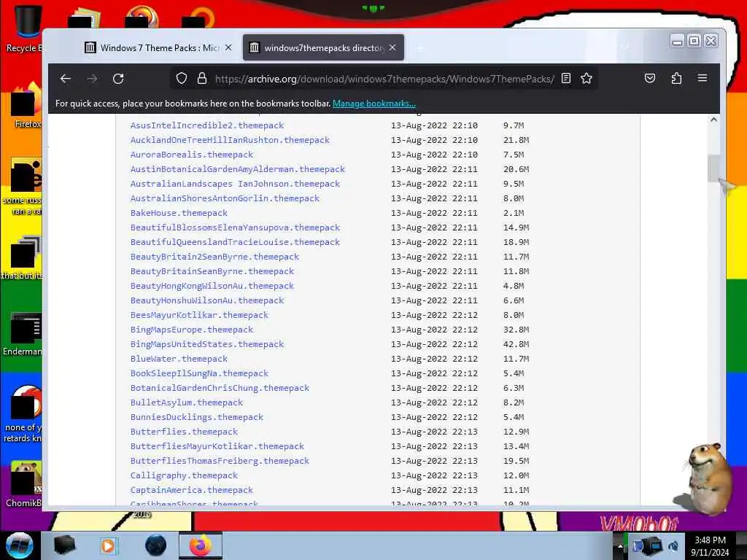Close the windows7themepacks directory tab
The width and height of the screenshot is (747, 560).
point(392,47)
